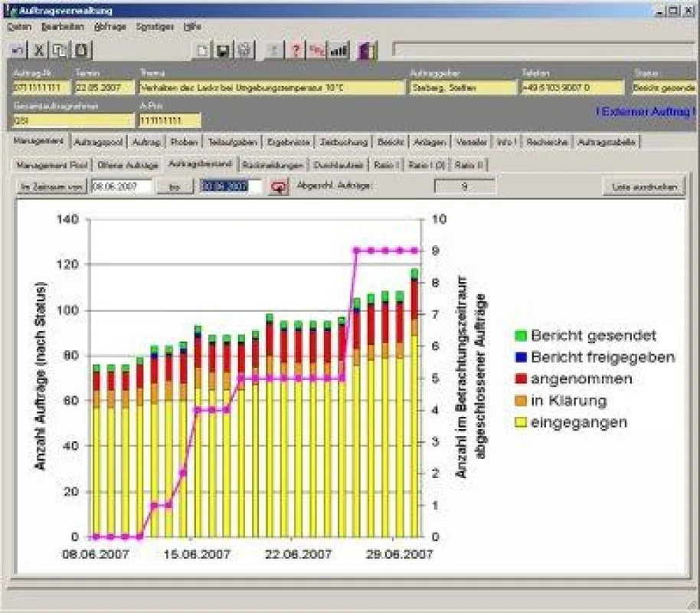Open the Datei menu
This screenshot has width=700, height=613.
(20, 28)
